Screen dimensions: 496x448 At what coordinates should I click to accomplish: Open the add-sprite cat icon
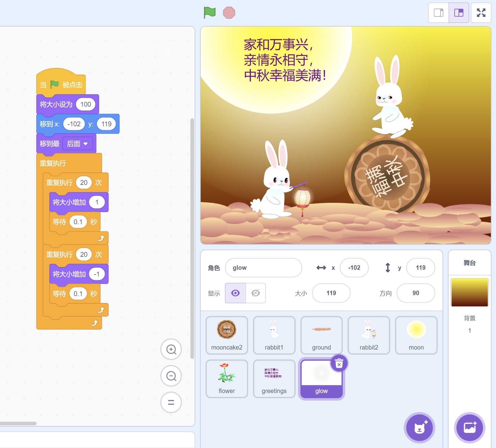coord(419,428)
